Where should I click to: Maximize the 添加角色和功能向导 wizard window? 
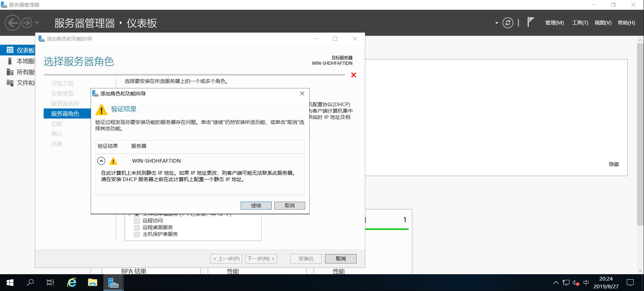(x=335, y=39)
